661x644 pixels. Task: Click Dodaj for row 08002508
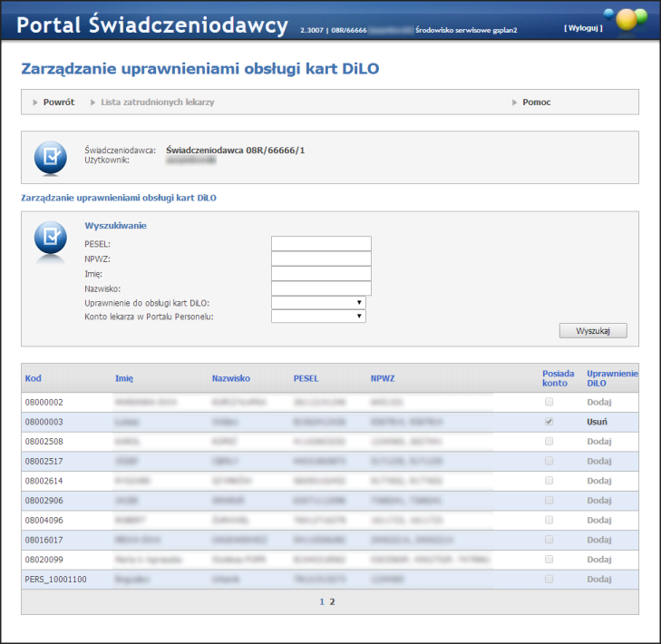point(599,441)
